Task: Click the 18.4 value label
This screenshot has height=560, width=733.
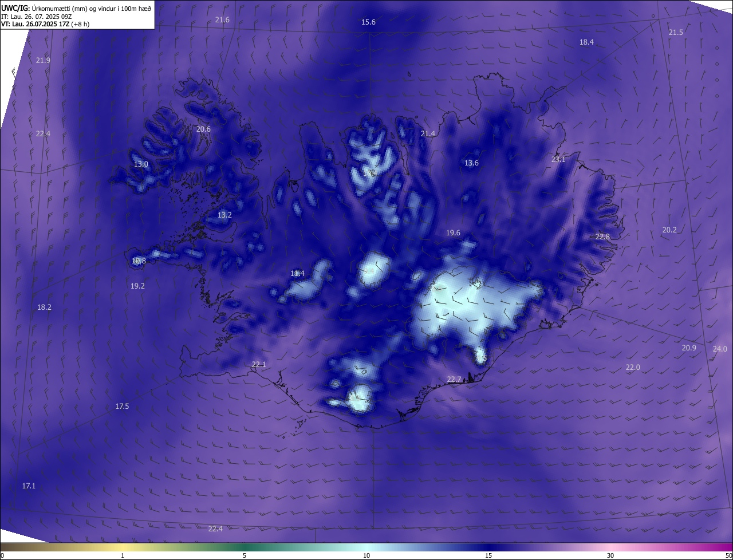Action: [586, 42]
